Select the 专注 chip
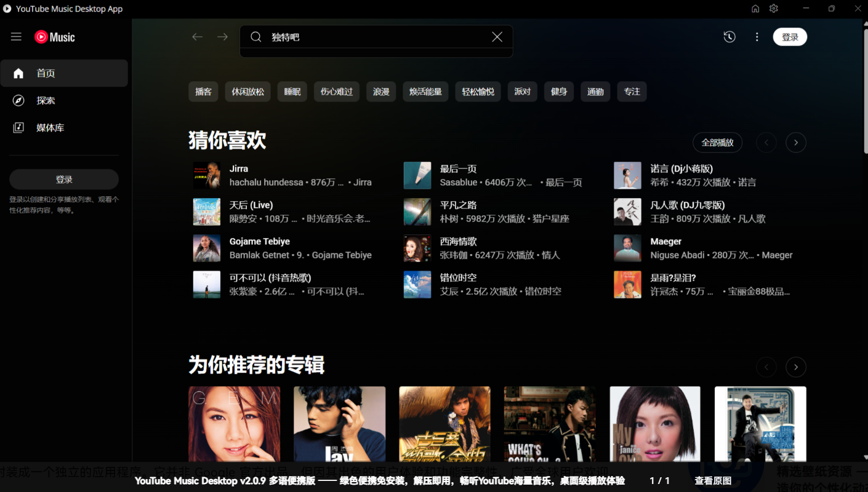The height and width of the screenshot is (492, 868). (632, 92)
